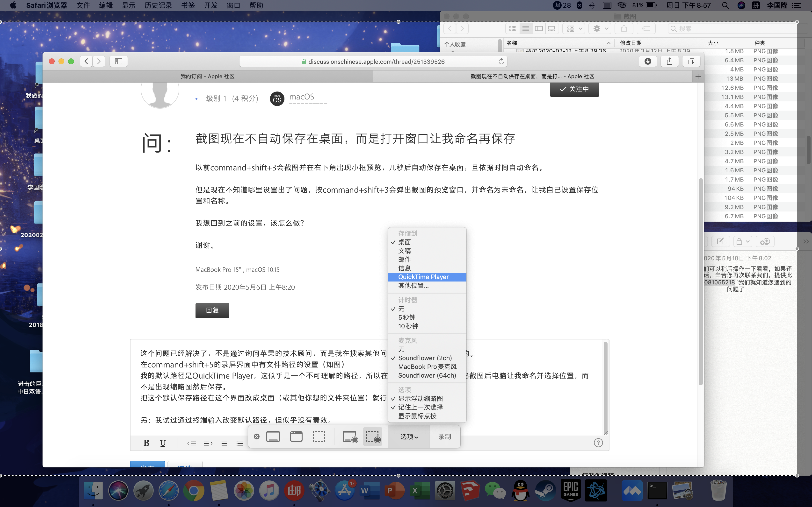Toggle 记住上一次选择 option
The width and height of the screenshot is (812, 507).
coord(420,407)
